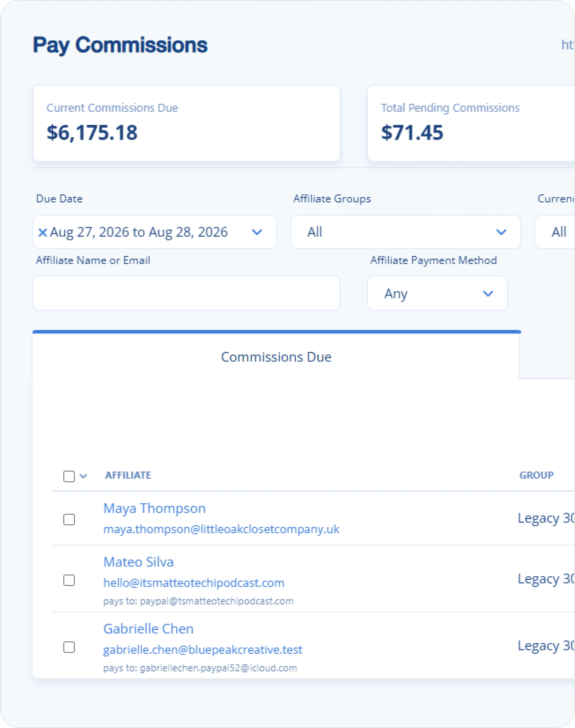Check the Gabrielle Chen row checkbox

point(69,647)
